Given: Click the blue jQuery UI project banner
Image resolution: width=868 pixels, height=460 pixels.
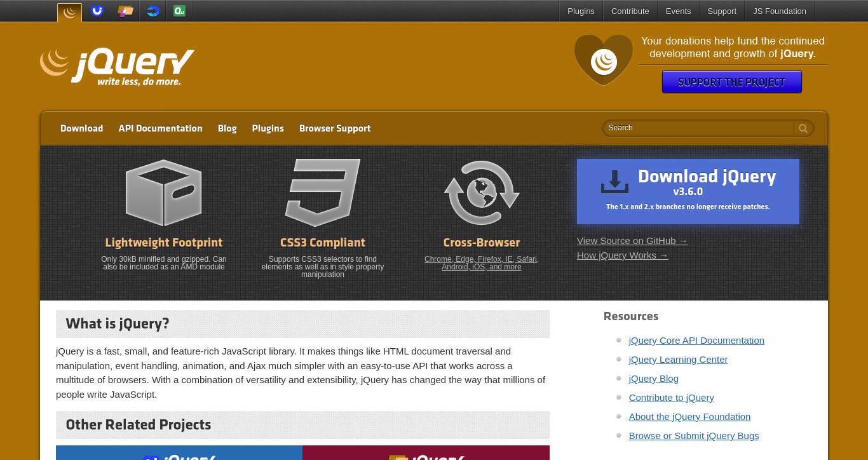Looking at the screenshot, I should point(179,452).
